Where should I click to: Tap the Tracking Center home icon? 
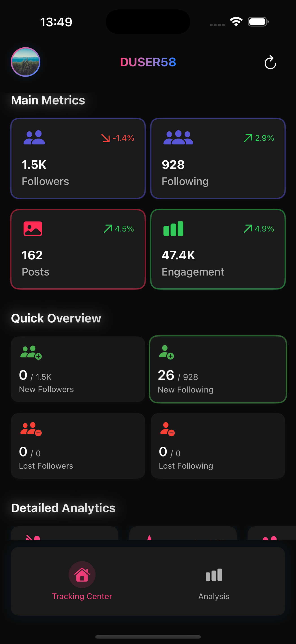(82, 574)
